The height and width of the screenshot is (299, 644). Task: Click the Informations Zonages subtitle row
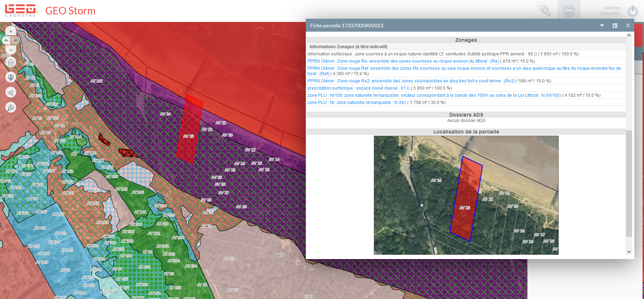466,47
